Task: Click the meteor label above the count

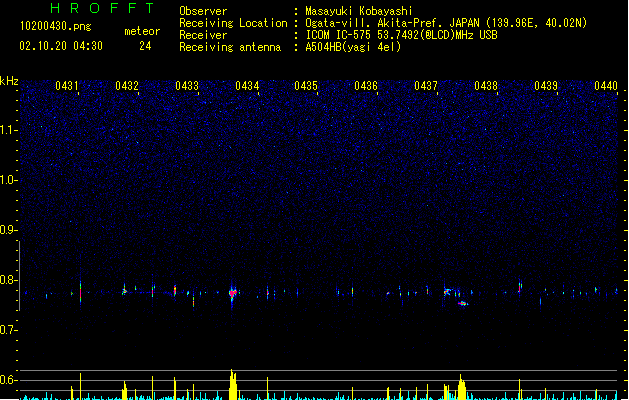Action: [x=142, y=31]
